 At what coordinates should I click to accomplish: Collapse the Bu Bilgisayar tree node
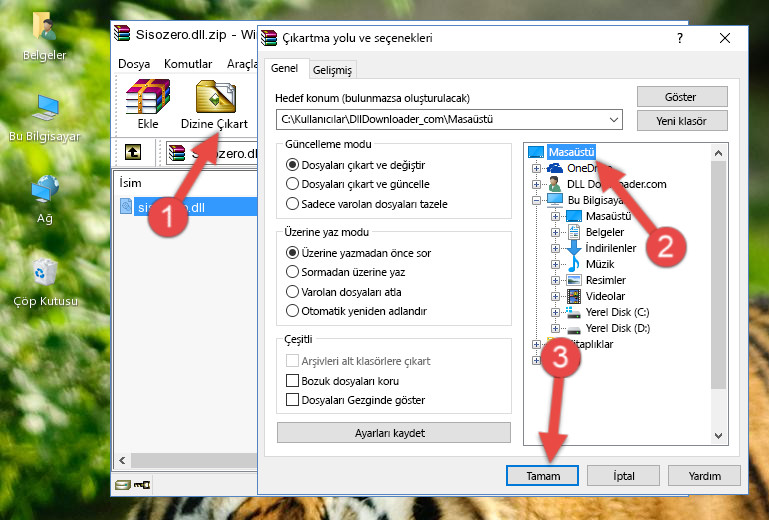pyautogui.click(x=536, y=200)
